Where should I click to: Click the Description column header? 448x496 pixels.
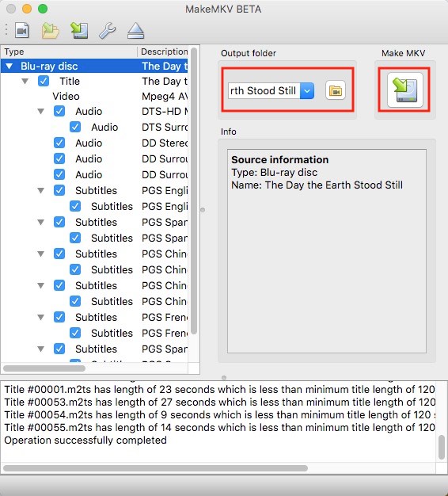163,52
